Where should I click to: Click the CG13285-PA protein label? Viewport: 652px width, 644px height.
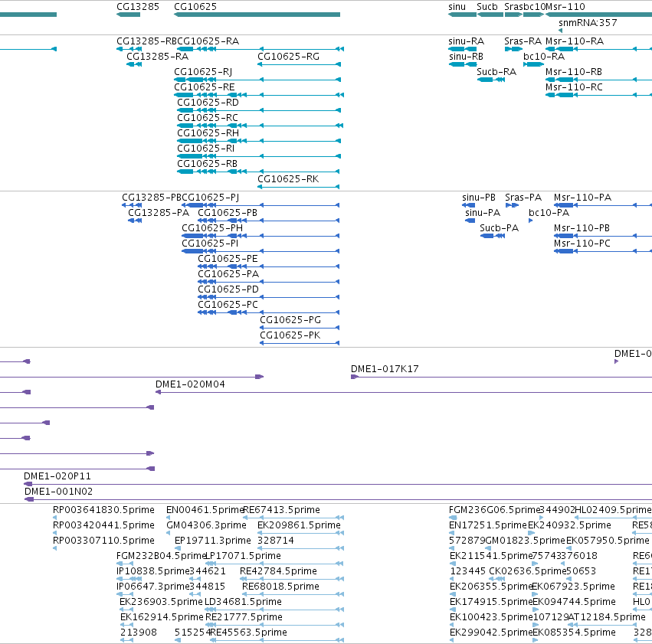coord(159,213)
